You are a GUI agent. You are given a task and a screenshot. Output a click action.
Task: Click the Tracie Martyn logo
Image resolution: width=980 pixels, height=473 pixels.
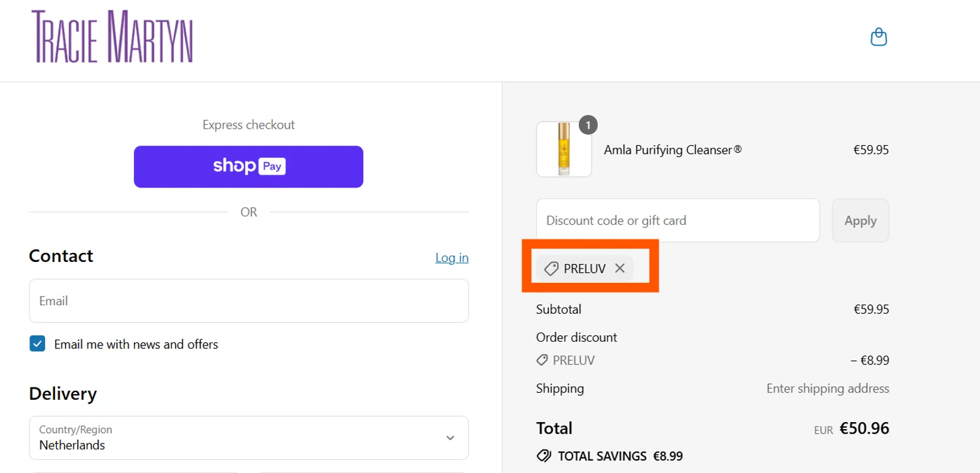click(112, 37)
